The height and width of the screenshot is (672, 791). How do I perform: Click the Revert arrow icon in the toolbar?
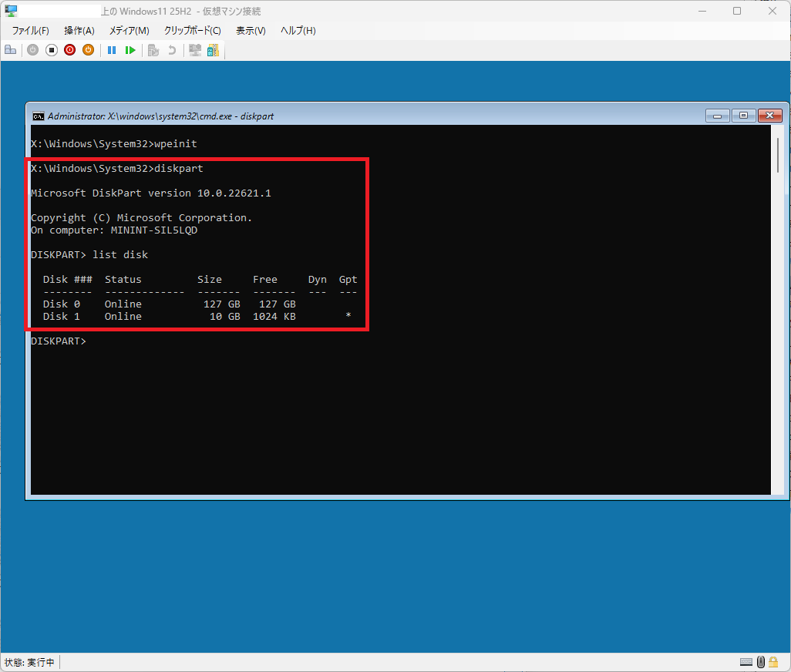pyautogui.click(x=172, y=50)
